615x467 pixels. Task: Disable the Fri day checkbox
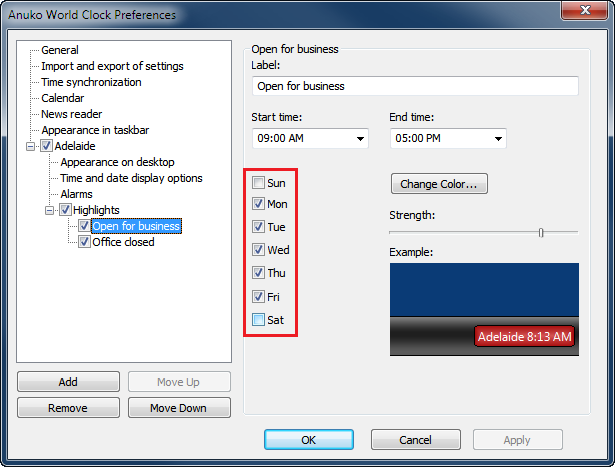click(259, 297)
